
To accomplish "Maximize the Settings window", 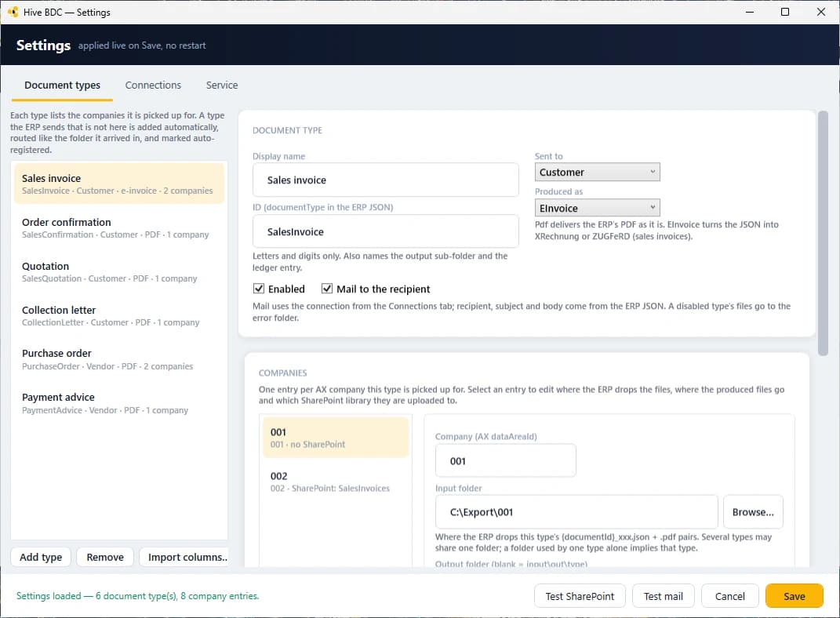I will pyautogui.click(x=785, y=12).
